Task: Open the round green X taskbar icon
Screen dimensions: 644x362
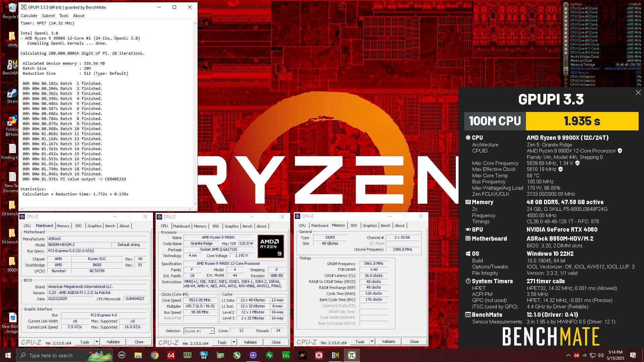Action: [237, 355]
